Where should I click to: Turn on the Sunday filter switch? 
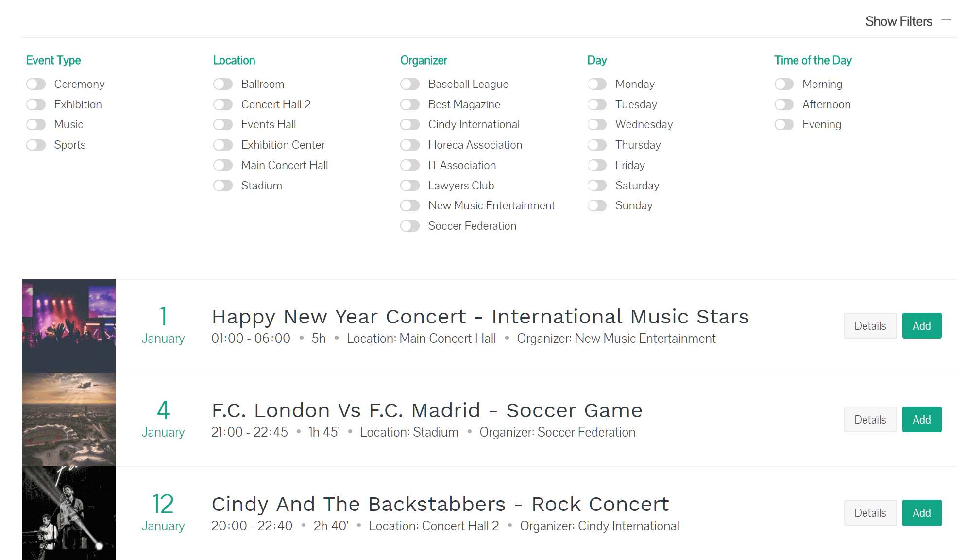(597, 206)
